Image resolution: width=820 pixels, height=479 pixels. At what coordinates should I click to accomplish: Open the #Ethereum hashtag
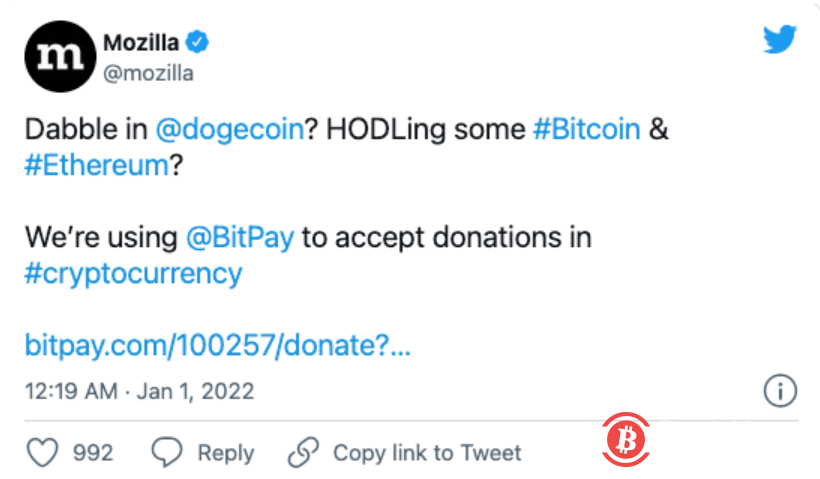coord(95,166)
